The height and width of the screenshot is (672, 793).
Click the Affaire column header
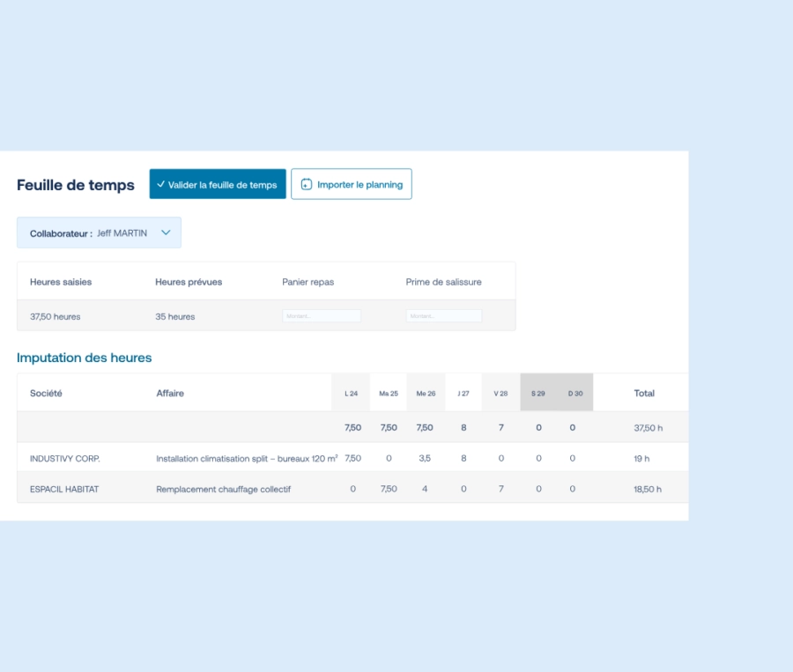click(x=170, y=394)
